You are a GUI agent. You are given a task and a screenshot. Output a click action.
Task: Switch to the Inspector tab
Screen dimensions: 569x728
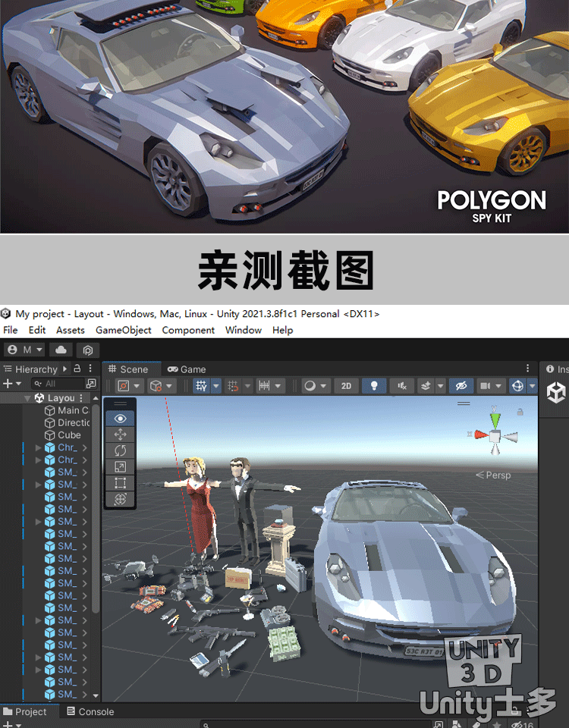(x=556, y=369)
